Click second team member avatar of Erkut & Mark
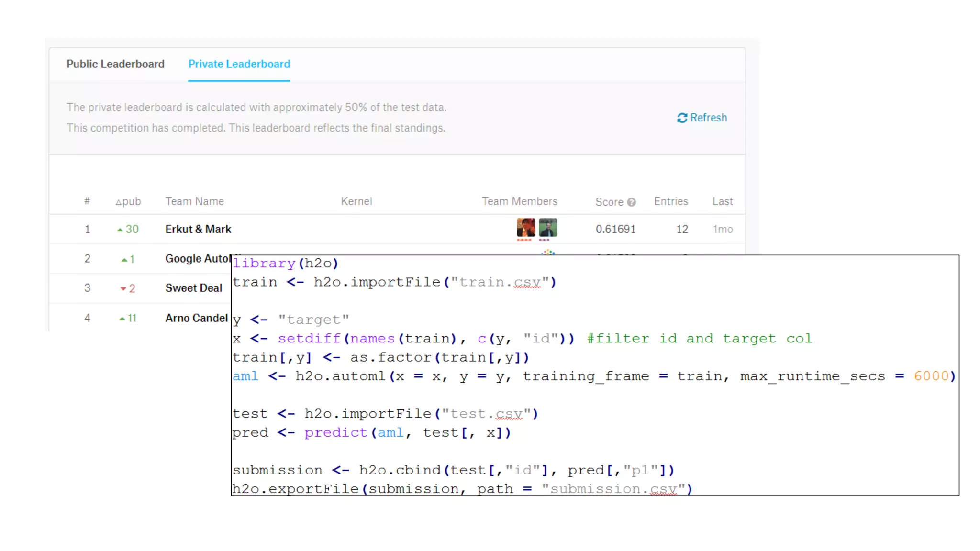The image size is (980, 551). [548, 228]
